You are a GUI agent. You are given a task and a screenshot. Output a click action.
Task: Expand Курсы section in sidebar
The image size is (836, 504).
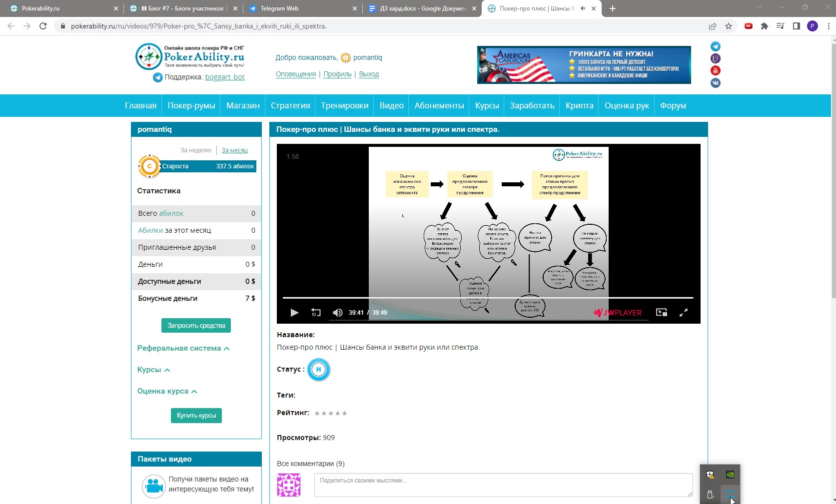[x=154, y=370]
